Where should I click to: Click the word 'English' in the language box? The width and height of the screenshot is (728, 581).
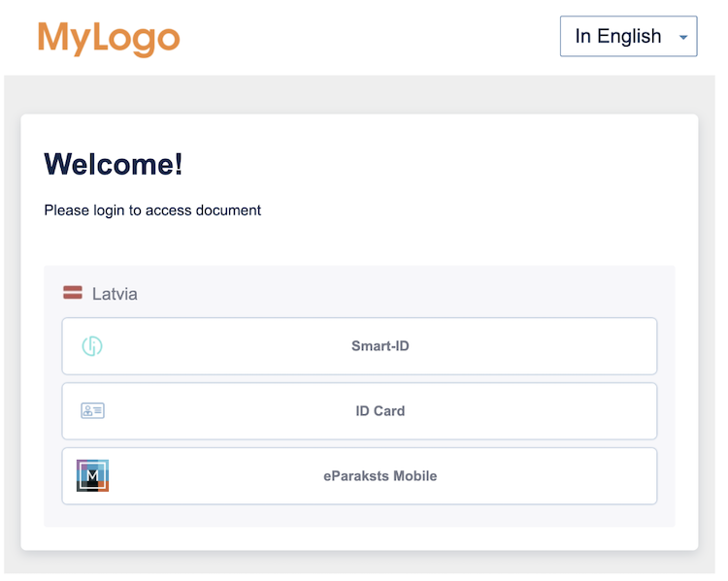tap(629, 37)
